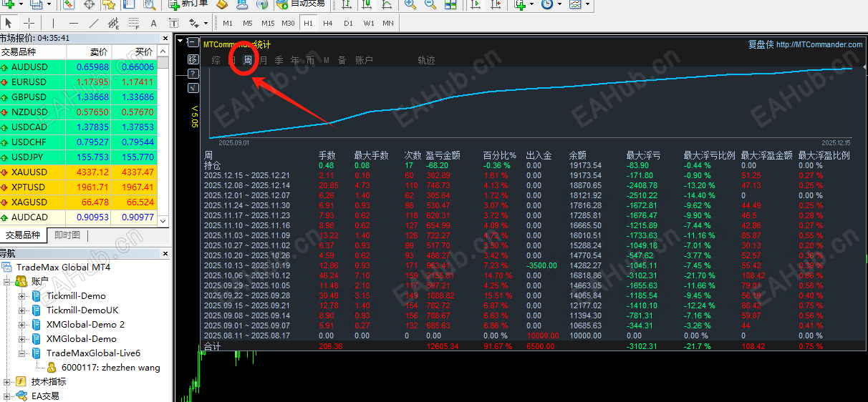Select the Fibonacci retracement tool

tap(133, 24)
